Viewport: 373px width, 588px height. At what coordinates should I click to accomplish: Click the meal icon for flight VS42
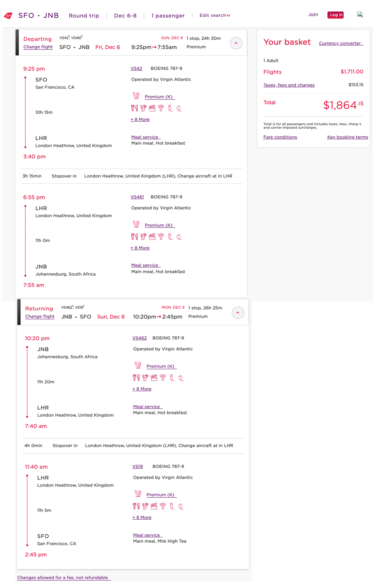point(134,108)
